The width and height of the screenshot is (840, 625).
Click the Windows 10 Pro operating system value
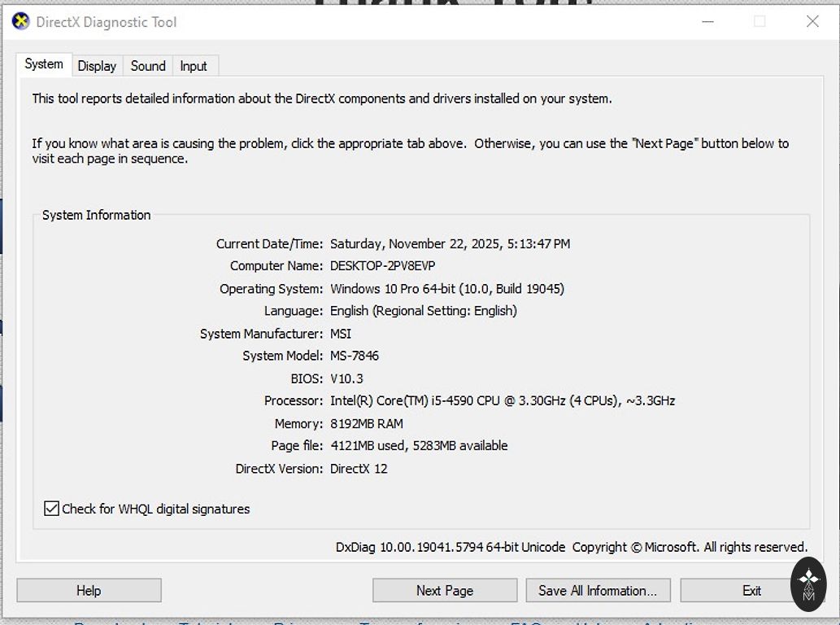pyautogui.click(x=446, y=289)
